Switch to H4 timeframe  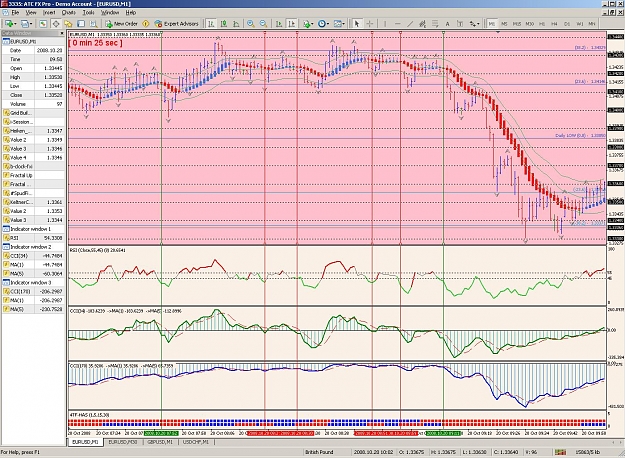[x=554, y=24]
